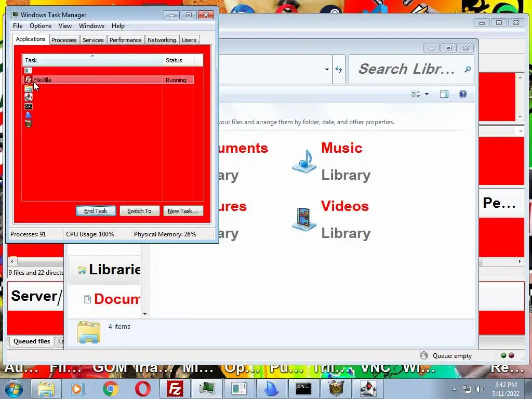Image resolution: width=532 pixels, height=399 pixels.
Task: Click the network icon in system tray
Action: coord(467,389)
